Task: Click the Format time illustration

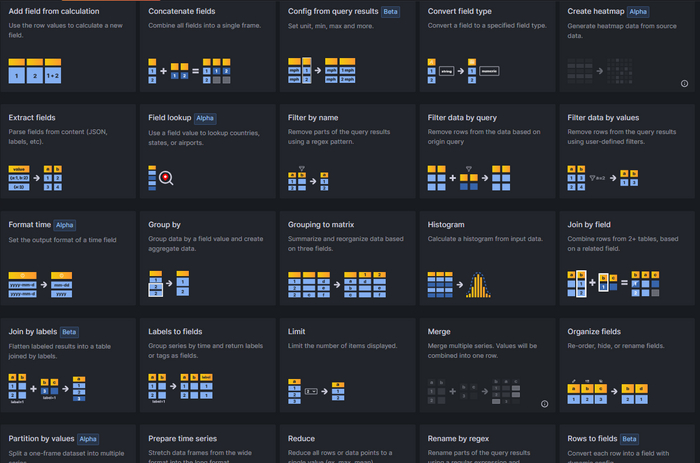Action: click(x=40, y=284)
